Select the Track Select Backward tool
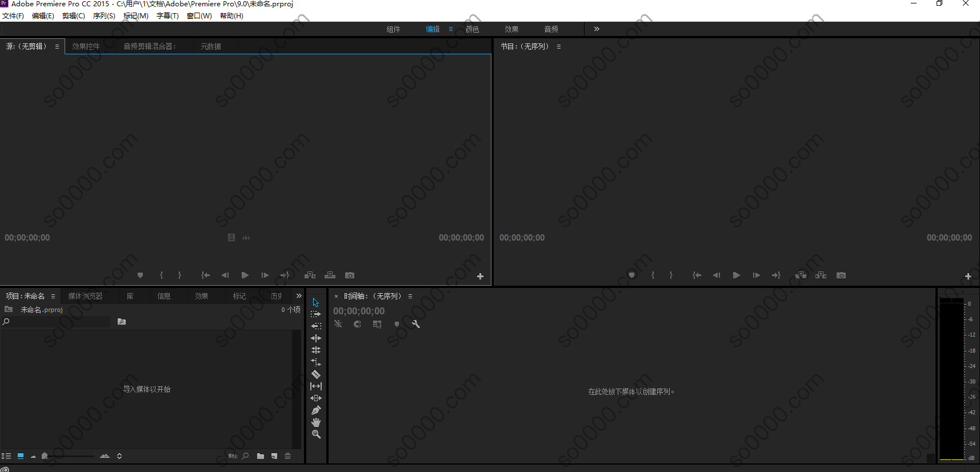This screenshot has height=472, width=980. pos(316,326)
